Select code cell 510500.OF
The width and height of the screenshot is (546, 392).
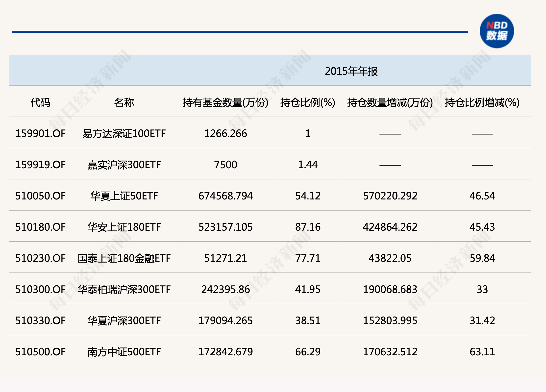(x=40, y=352)
